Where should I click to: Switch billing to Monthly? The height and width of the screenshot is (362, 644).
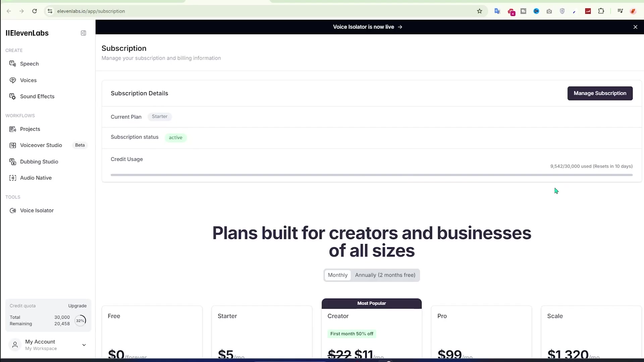(338, 275)
